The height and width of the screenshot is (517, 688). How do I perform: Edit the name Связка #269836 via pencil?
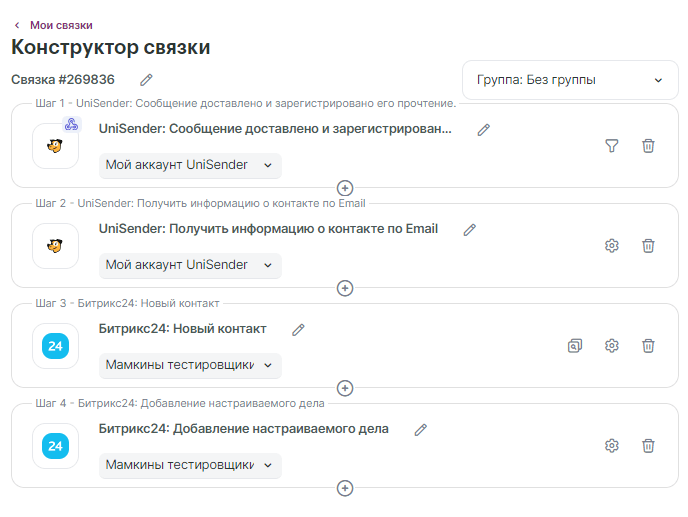(x=146, y=80)
